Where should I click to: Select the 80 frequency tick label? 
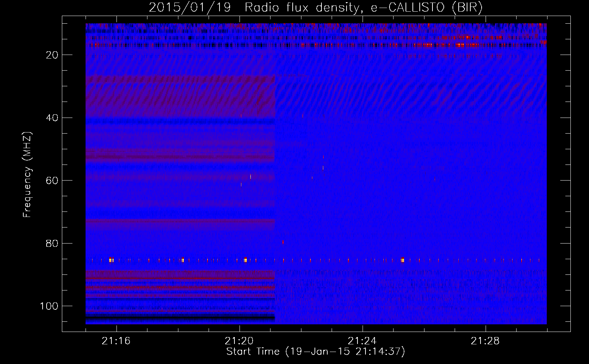click(52, 244)
